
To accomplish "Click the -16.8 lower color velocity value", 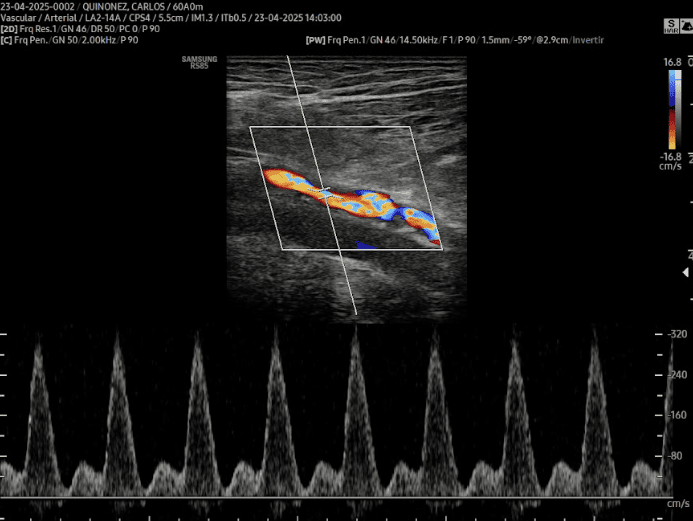I will pos(670,156).
